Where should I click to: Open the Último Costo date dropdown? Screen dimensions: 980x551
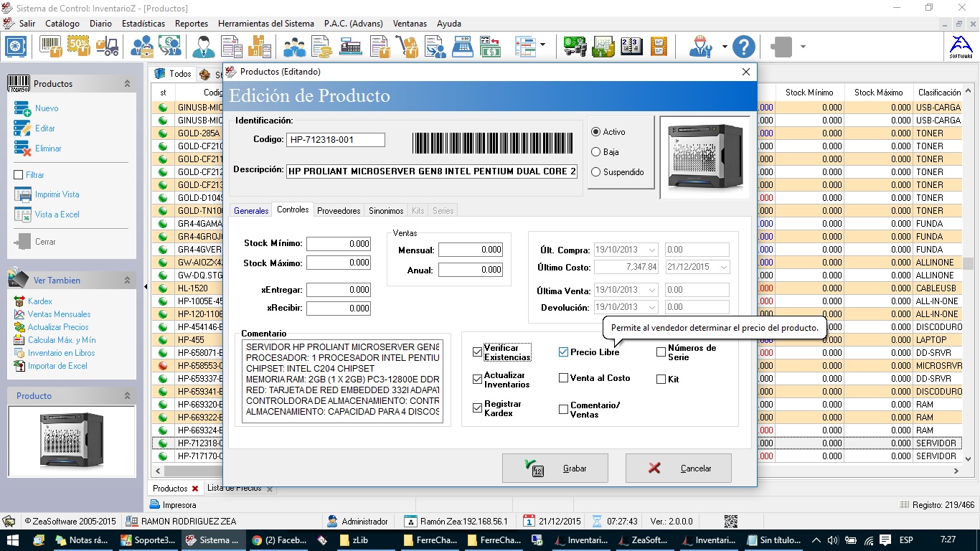pyautogui.click(x=722, y=267)
